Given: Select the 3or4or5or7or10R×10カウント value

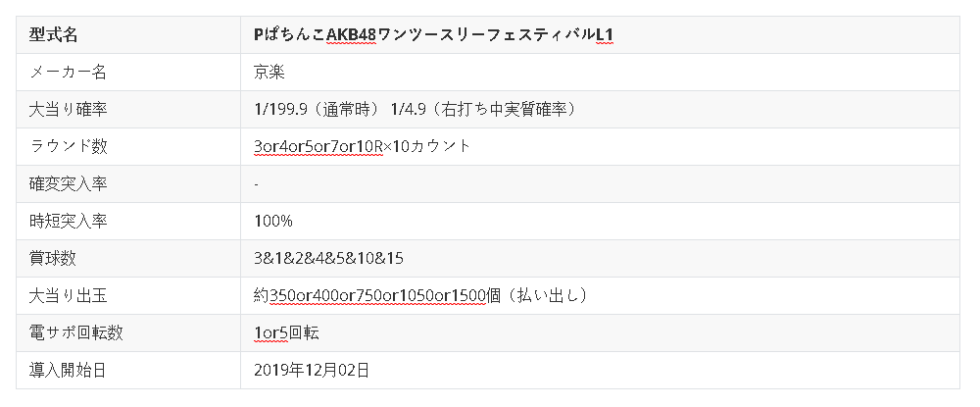Looking at the screenshot, I should [x=362, y=146].
